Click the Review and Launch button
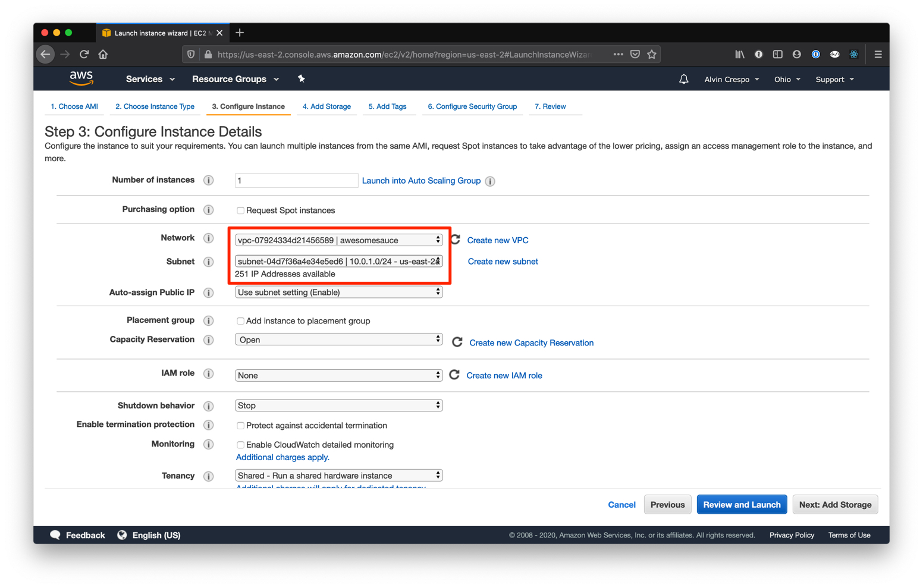The height and width of the screenshot is (588, 923). (x=742, y=504)
